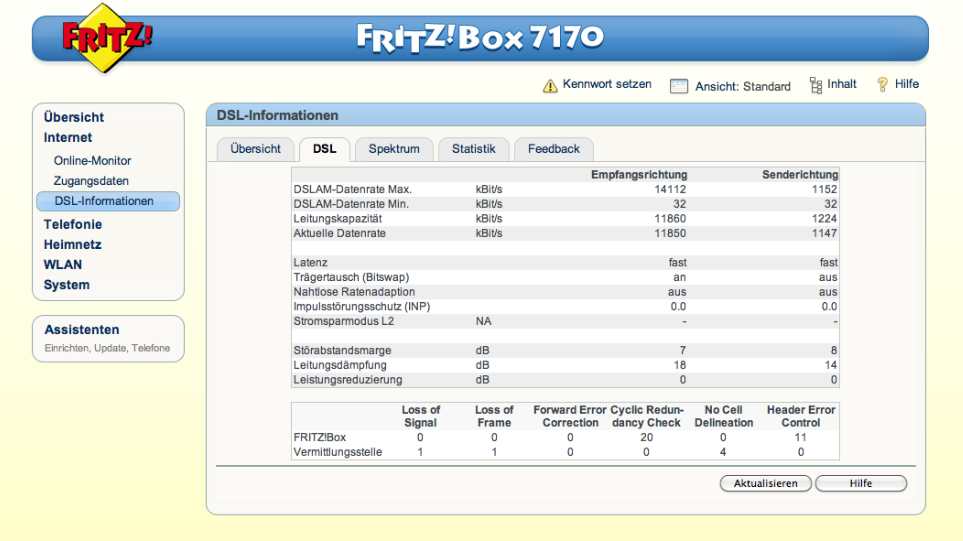Click the Ansicht view window icon

point(679,86)
